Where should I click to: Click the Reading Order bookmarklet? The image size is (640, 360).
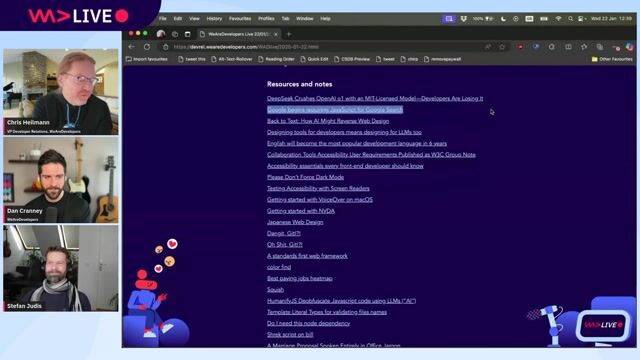tap(276, 59)
